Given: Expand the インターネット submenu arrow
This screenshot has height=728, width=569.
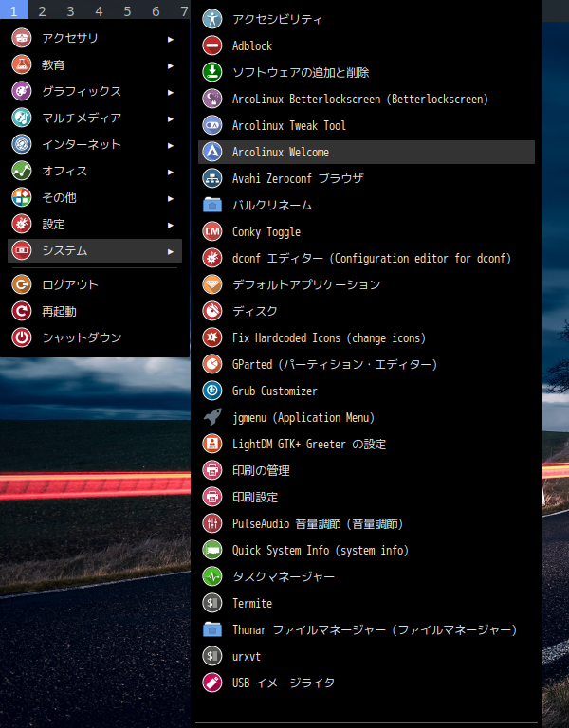Looking at the screenshot, I should click(x=171, y=145).
